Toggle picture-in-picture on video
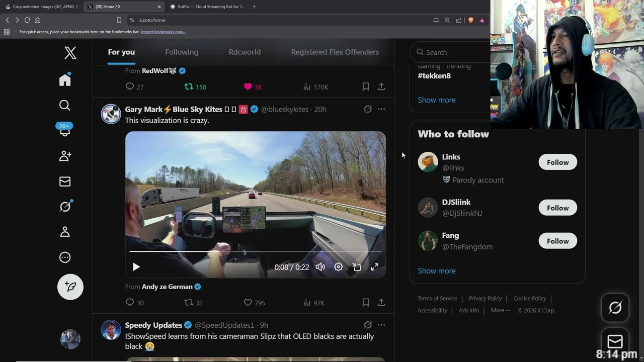This screenshot has height=362, width=644. coord(357,267)
